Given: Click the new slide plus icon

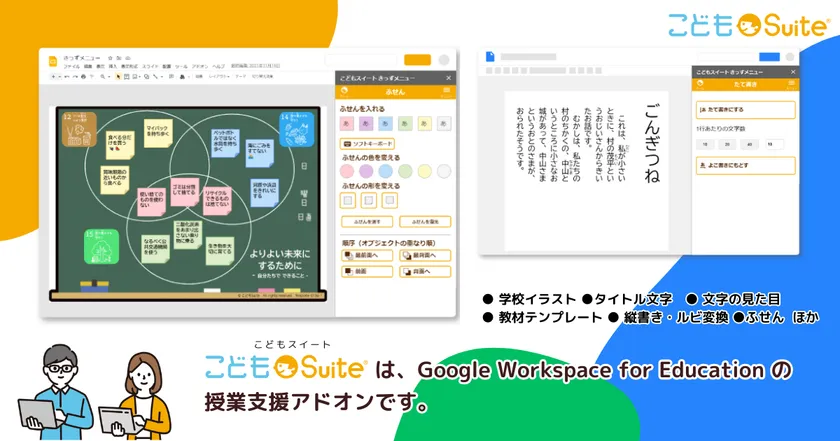Looking at the screenshot, I should click(x=53, y=77).
